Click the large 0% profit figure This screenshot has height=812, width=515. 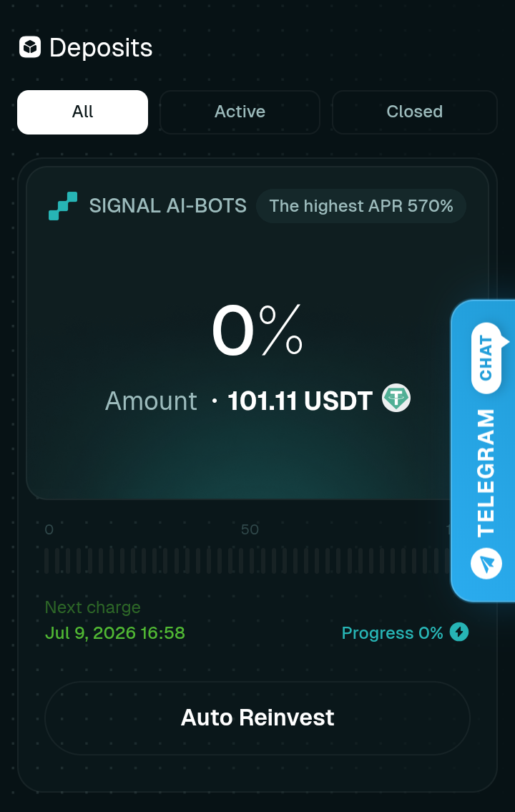(257, 331)
